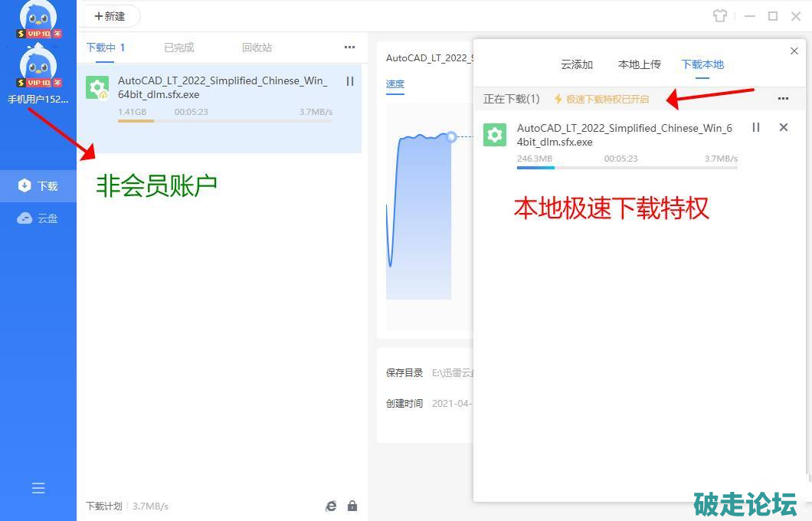Viewport: 812px width, 521px height.
Task: Pause the download in the cloud panel
Action: click(756, 128)
